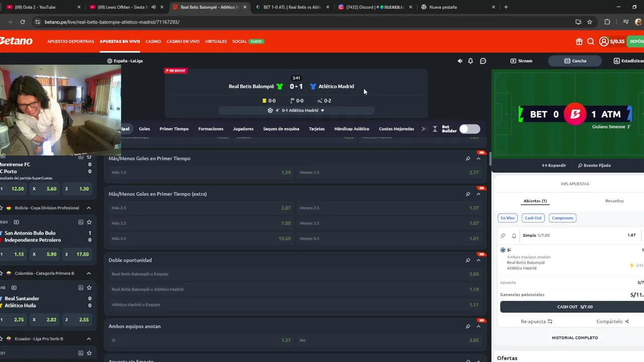Switch to the Saques de esquina tab
Image resolution: width=644 pixels, height=362 pixels.
281,129
